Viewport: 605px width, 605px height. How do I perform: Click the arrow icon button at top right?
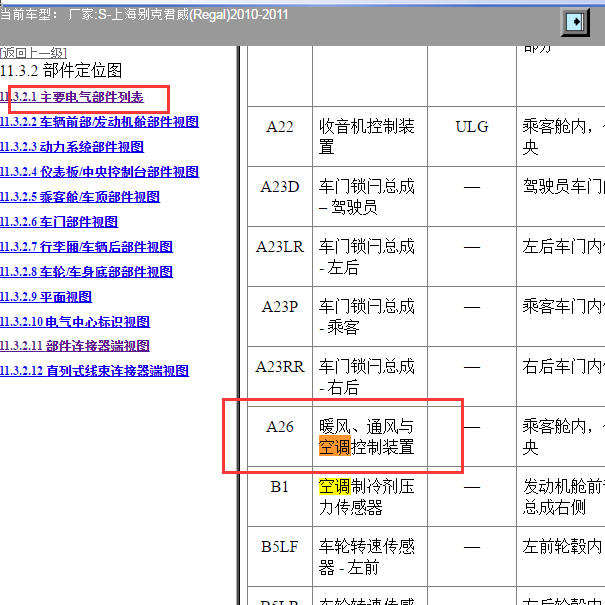pyautogui.click(x=575, y=22)
